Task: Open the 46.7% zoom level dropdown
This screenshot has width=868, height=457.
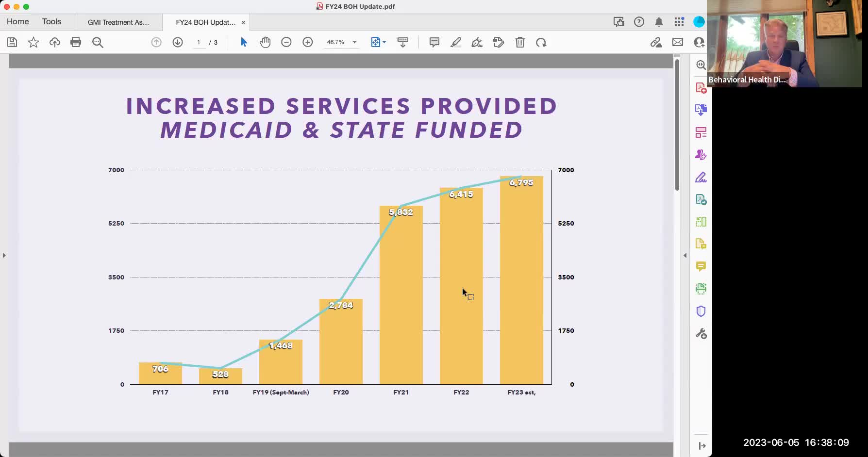Action: (355, 42)
